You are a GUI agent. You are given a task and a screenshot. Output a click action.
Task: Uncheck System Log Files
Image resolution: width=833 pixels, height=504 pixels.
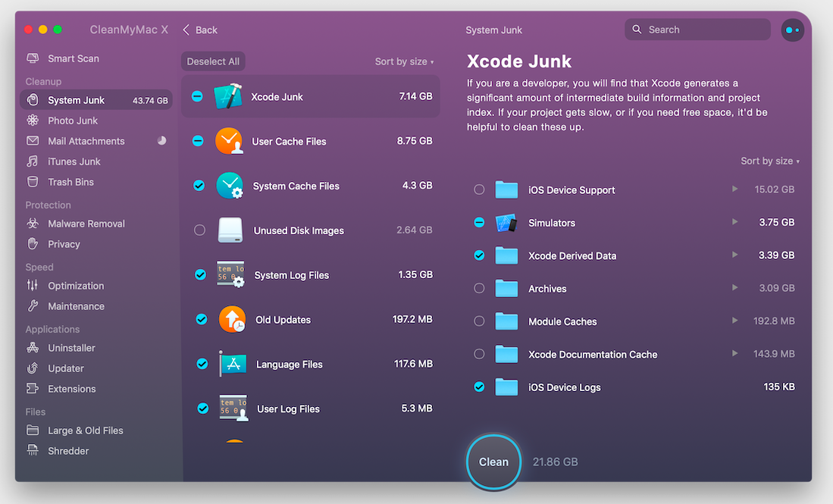pyautogui.click(x=200, y=274)
